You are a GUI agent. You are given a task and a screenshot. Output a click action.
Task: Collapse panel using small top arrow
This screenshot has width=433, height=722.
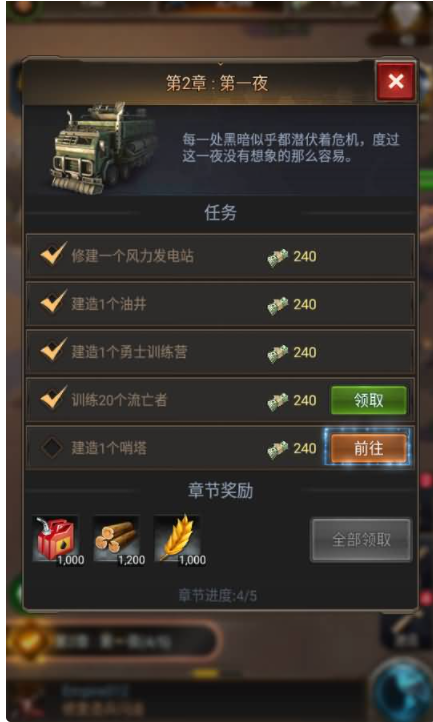220,64
